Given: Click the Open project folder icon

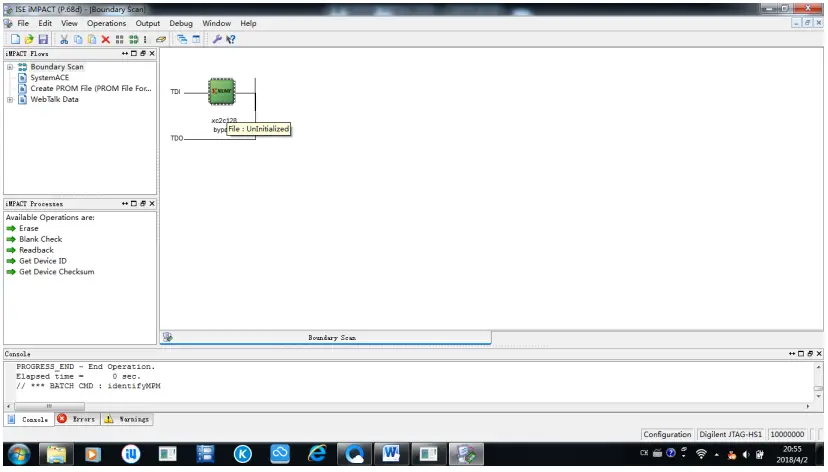Looking at the screenshot, I should [29, 39].
